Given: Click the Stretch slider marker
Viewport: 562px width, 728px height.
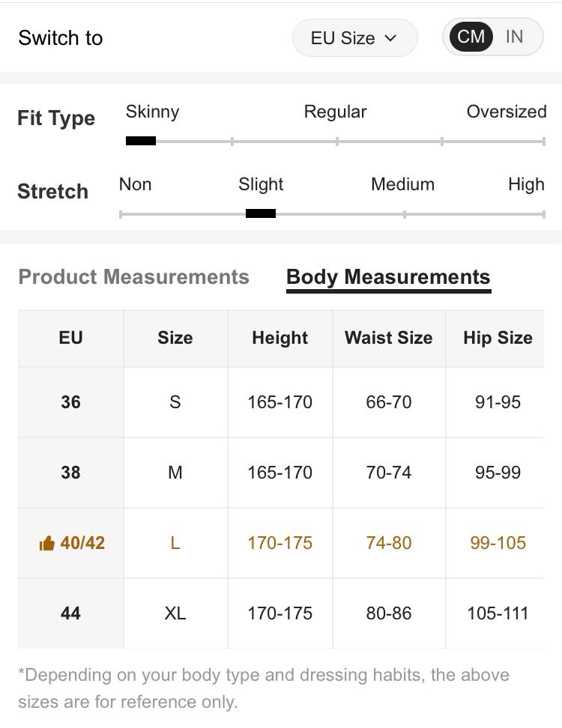Looking at the screenshot, I should coord(261,213).
